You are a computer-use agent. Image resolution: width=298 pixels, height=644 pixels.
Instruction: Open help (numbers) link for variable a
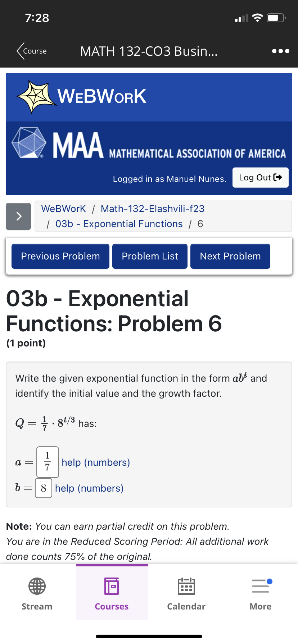[x=95, y=462]
